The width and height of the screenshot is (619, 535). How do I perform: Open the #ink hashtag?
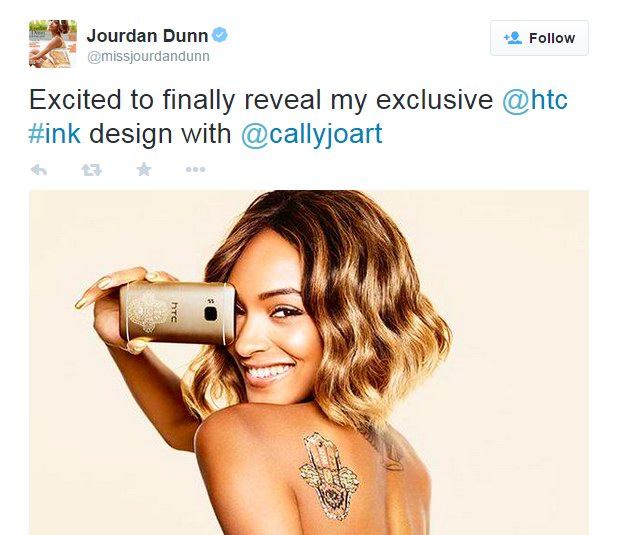click(55, 133)
